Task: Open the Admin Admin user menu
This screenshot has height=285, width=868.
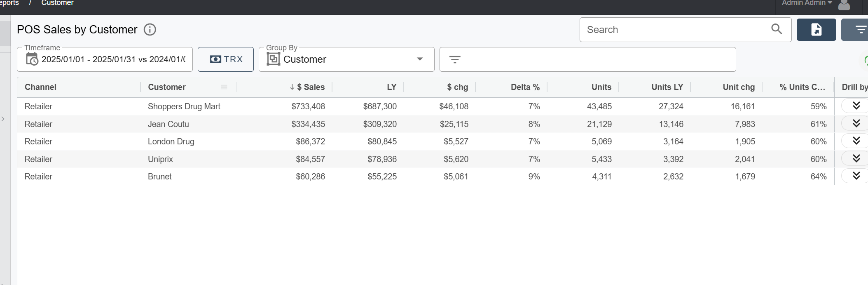Action: pos(807,3)
